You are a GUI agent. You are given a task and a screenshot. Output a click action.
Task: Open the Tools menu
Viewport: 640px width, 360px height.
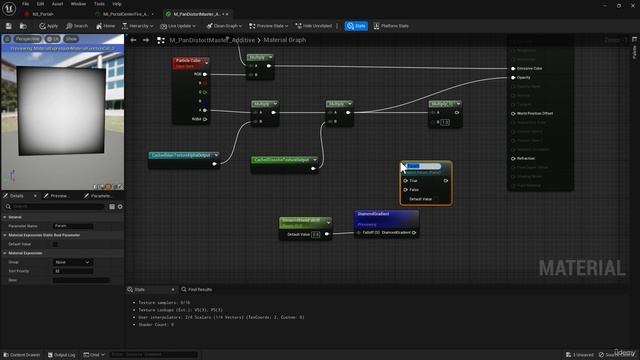click(99, 4)
